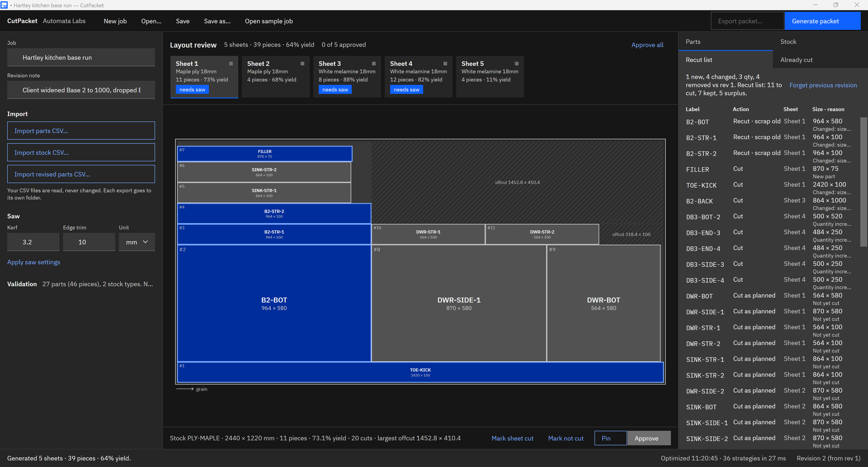This screenshot has width=868, height=467.
Task: Approve the current sheet
Action: (x=649, y=438)
